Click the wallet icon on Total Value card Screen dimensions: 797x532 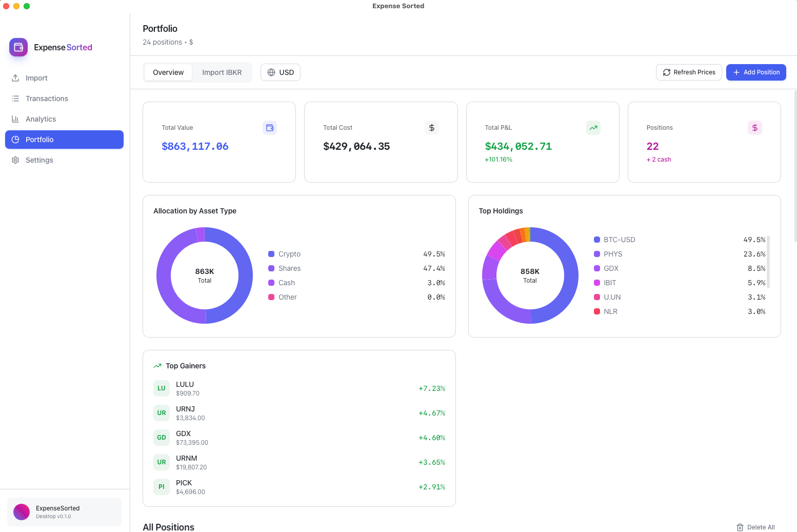[270, 128]
